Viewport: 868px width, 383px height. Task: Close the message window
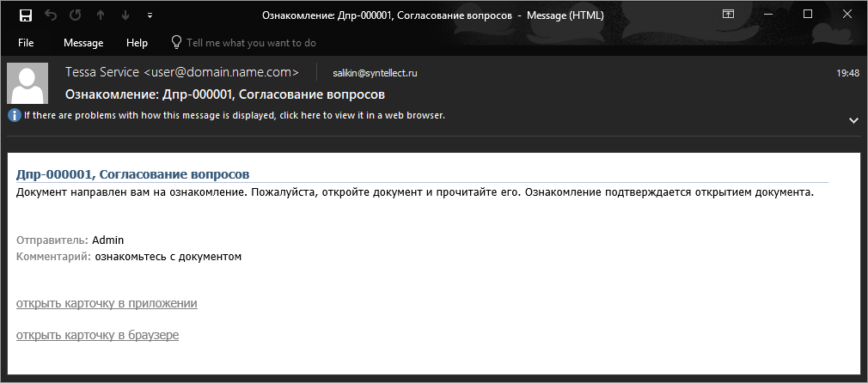[x=847, y=15]
